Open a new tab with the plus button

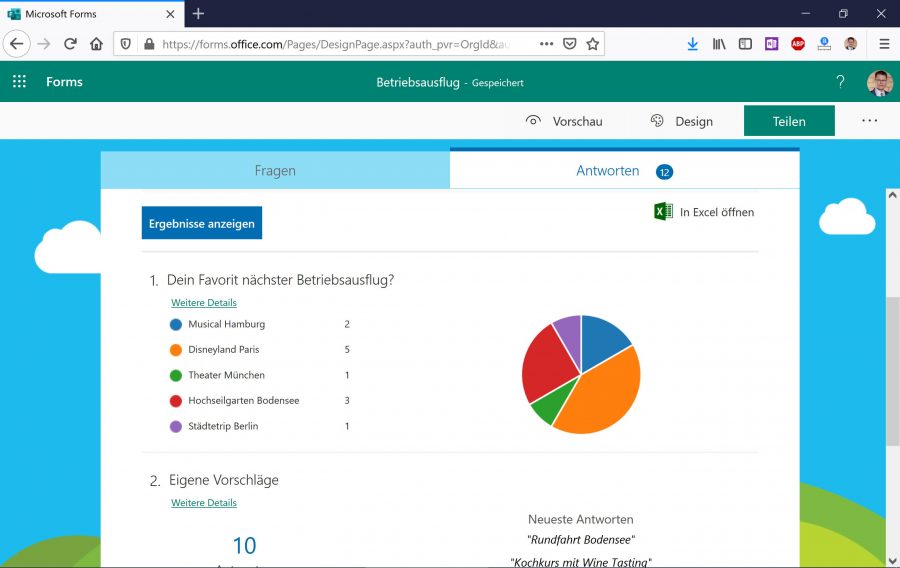pyautogui.click(x=199, y=13)
